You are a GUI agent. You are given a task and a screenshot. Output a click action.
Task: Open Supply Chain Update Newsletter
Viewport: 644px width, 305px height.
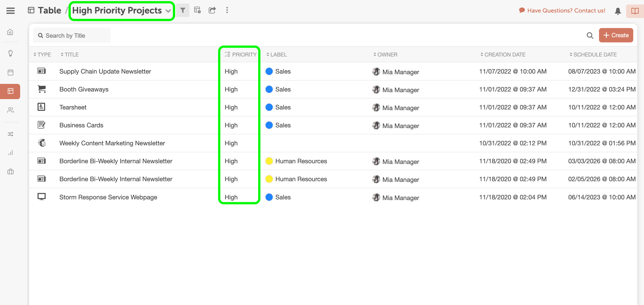(105, 71)
